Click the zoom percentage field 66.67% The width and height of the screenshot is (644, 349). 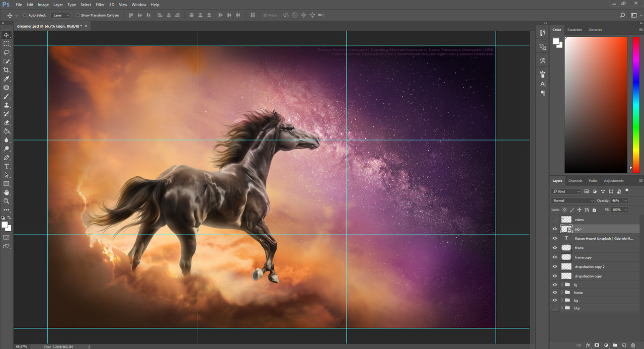coord(22,346)
